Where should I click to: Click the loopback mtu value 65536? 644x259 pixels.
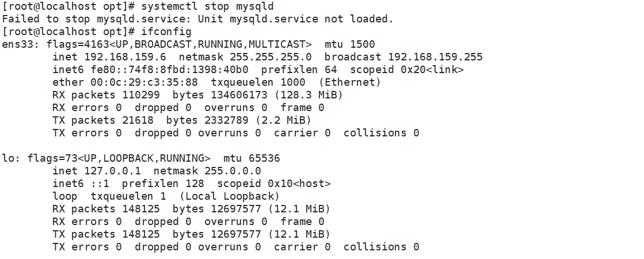coord(264,158)
